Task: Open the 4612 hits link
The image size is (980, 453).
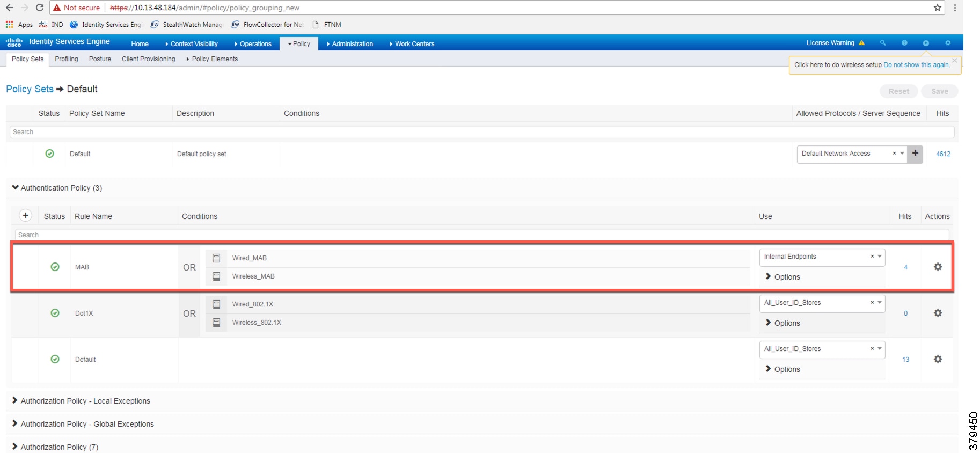Action: pyautogui.click(x=943, y=154)
